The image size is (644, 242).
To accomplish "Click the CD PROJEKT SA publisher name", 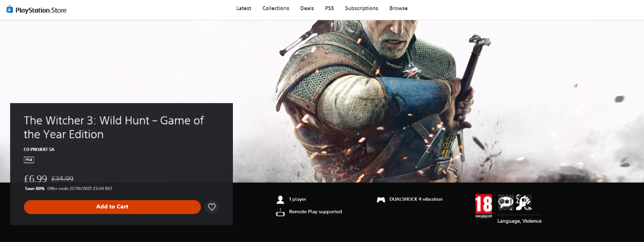I will coord(39,149).
